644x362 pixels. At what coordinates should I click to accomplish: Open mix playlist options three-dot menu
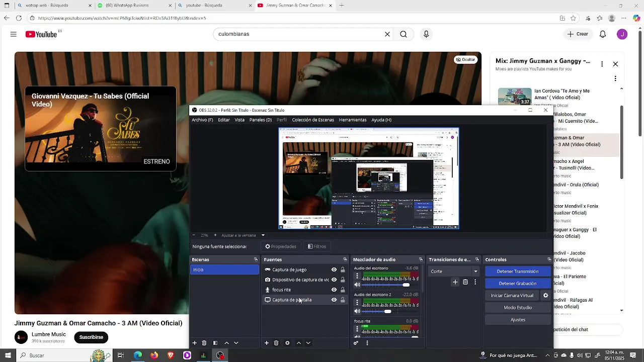click(602, 64)
